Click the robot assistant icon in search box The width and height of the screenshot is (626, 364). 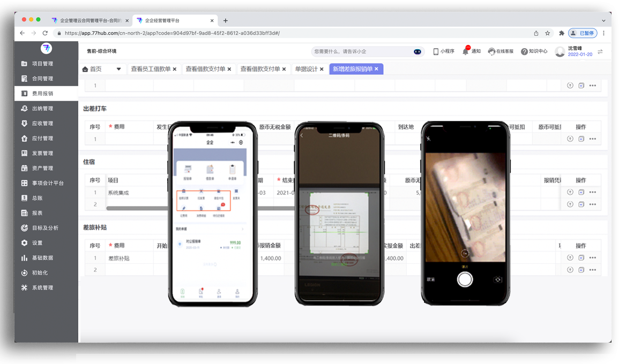(x=418, y=51)
